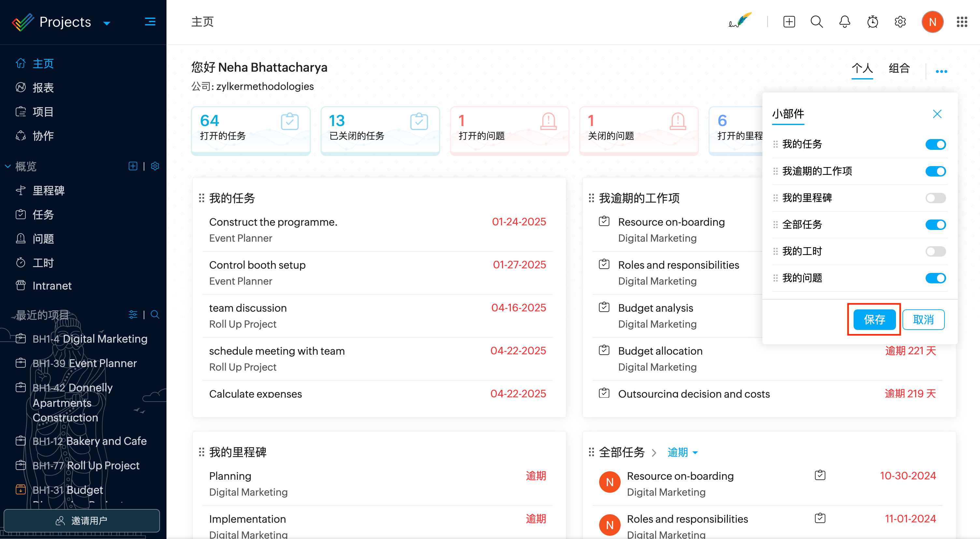This screenshot has height=539, width=980.
Task: Open the search magnifier in top bar
Action: coord(816,22)
